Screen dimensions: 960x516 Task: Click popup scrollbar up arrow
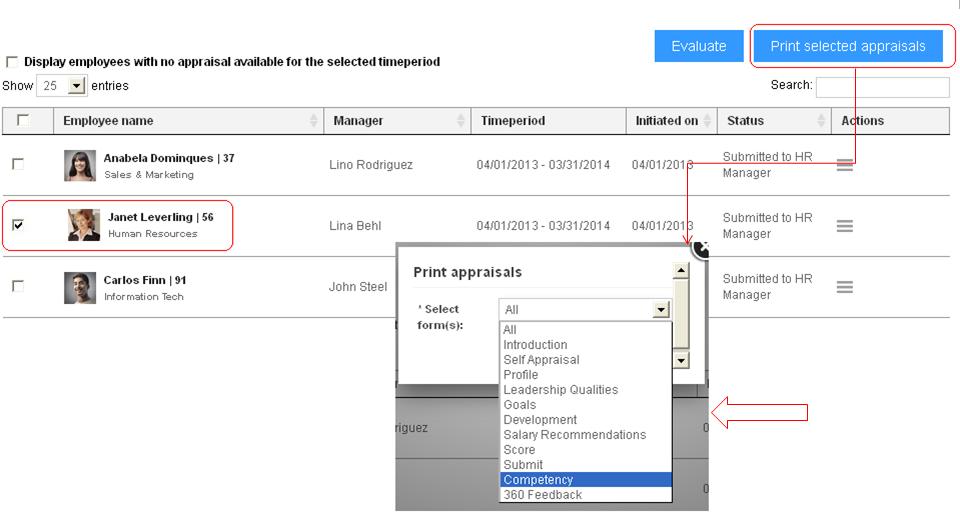(x=681, y=270)
